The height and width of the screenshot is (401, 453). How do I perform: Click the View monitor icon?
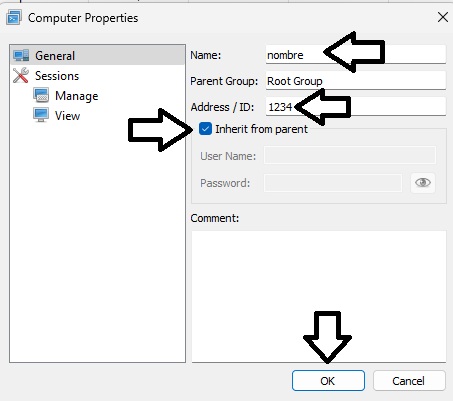point(41,115)
